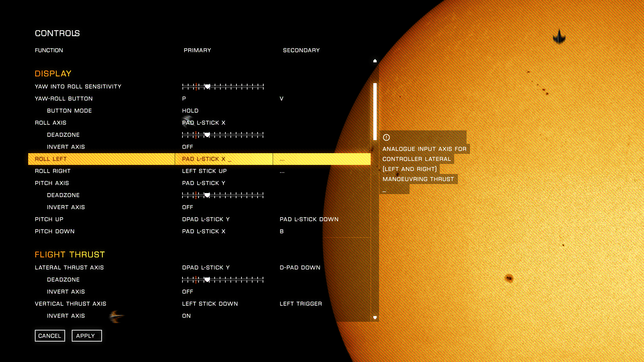Viewport: 644px width, 362px height.
Task: Click the Display section heading
Action: click(53, 73)
